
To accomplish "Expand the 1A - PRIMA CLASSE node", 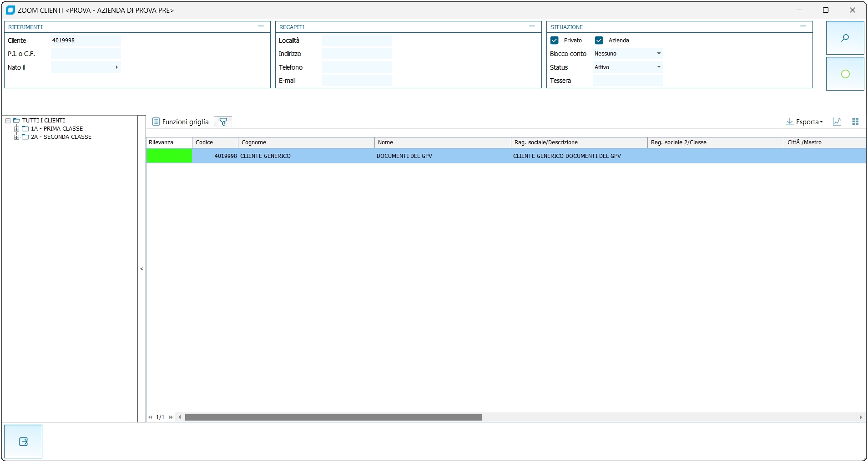I will click(16, 129).
